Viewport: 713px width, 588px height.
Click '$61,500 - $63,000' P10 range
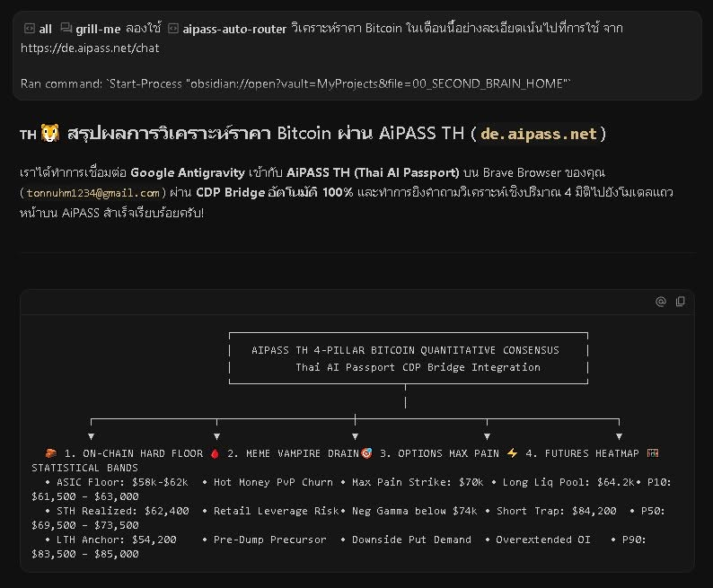coord(85,496)
